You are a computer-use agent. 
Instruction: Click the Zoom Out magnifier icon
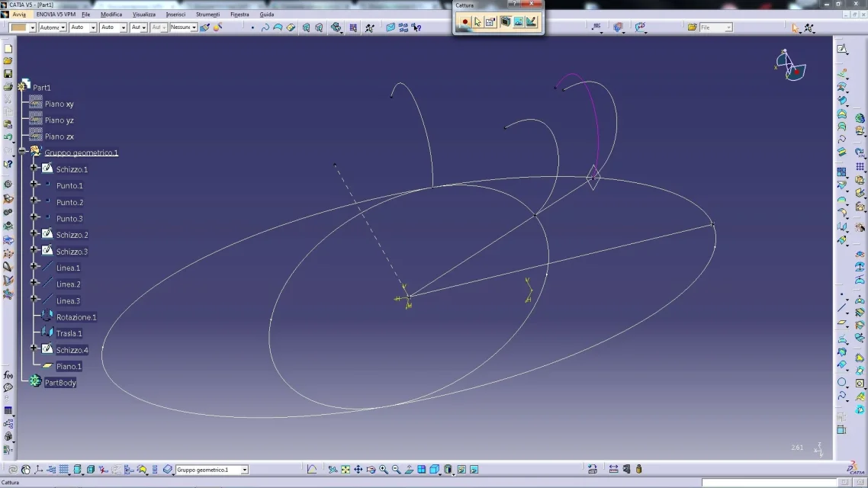397,469
